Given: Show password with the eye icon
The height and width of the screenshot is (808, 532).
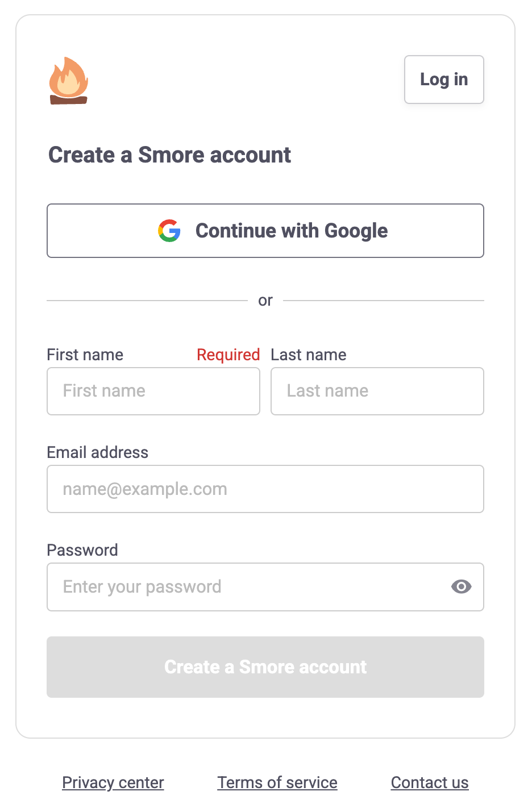Looking at the screenshot, I should tap(461, 586).
